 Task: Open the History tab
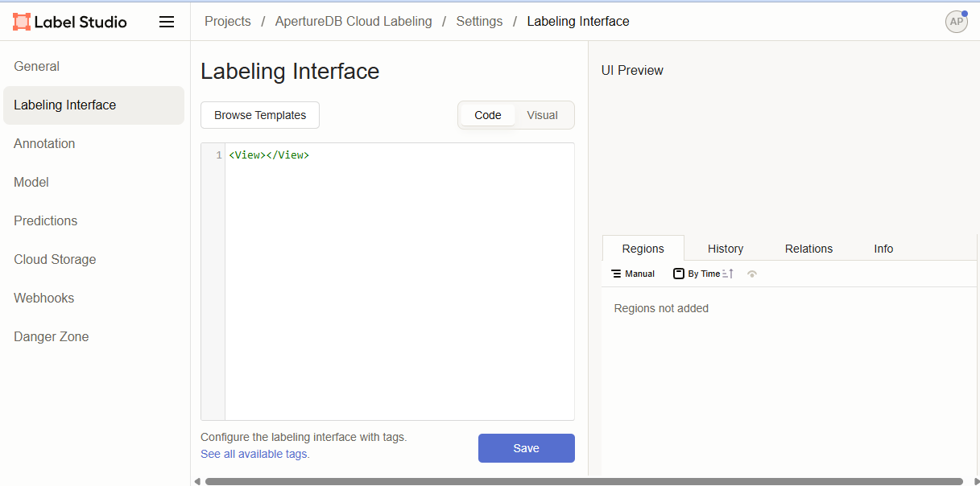point(726,249)
